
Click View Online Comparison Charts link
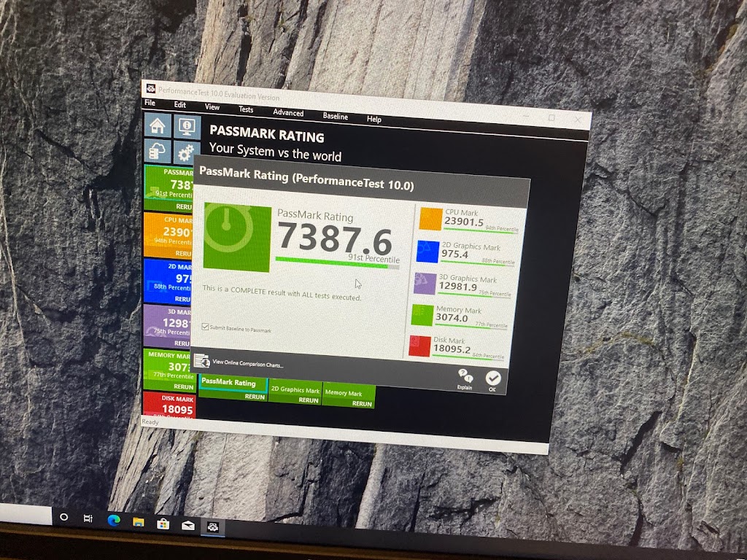coord(248,365)
